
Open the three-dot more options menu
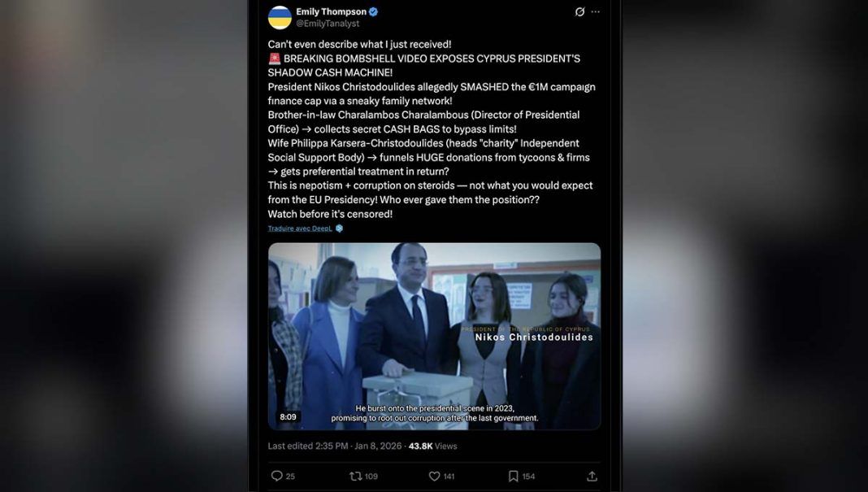(595, 11)
